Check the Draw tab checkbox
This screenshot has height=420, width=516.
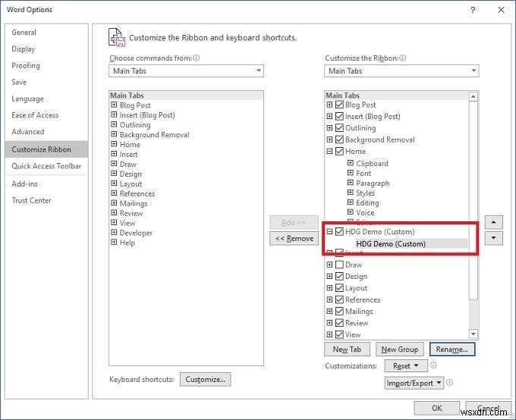339,265
